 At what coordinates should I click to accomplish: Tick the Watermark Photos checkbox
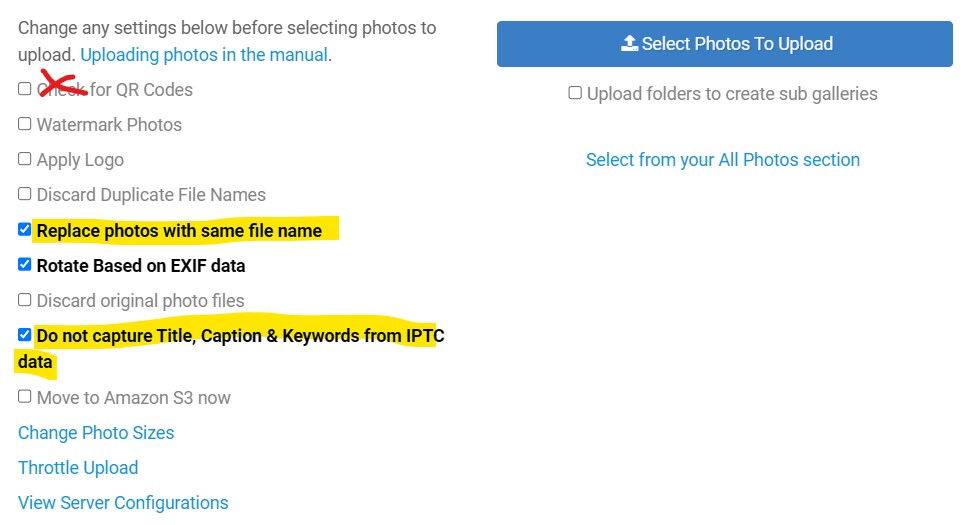pos(24,123)
